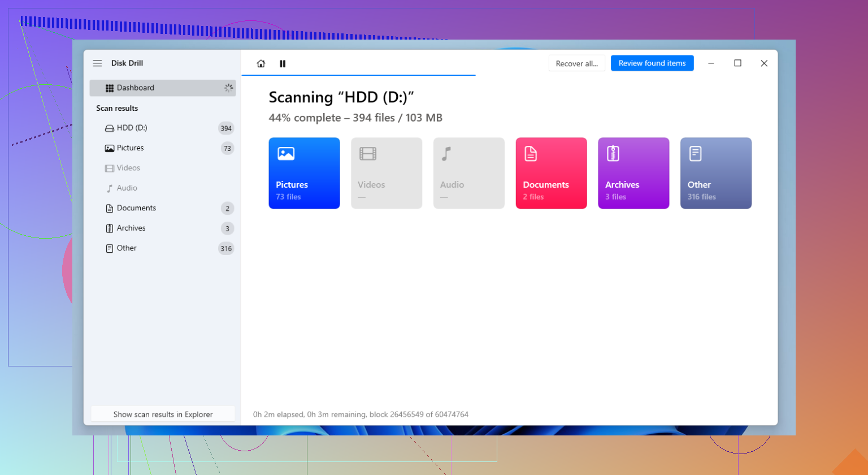868x475 pixels.
Task: Click the Other file icon in sidebar
Action: [110, 248]
